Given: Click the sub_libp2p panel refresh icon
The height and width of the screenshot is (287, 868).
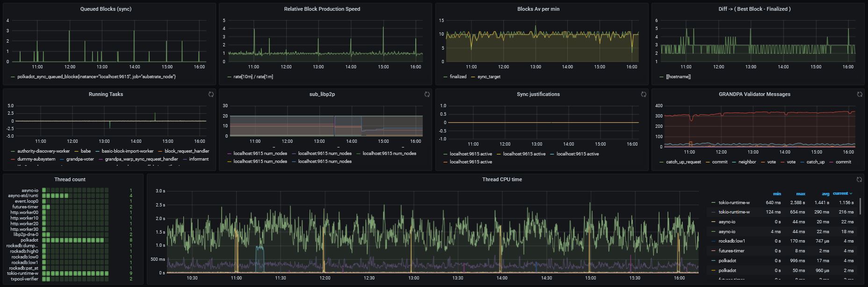Looking at the screenshot, I should (427, 94).
